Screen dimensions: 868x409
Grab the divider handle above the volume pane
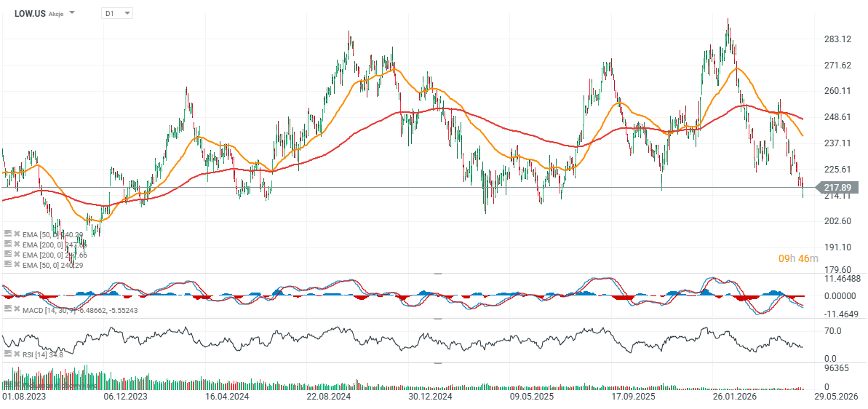click(437, 363)
